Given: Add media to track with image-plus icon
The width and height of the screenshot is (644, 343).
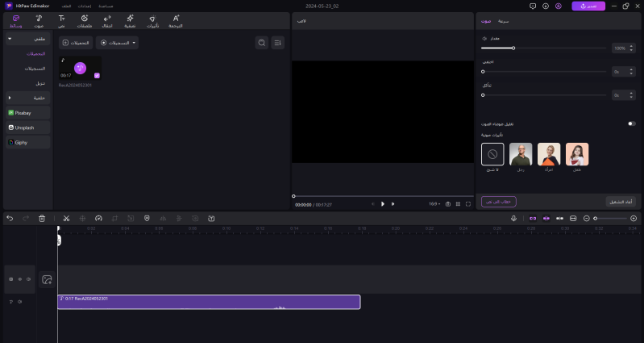Looking at the screenshot, I should (x=47, y=280).
